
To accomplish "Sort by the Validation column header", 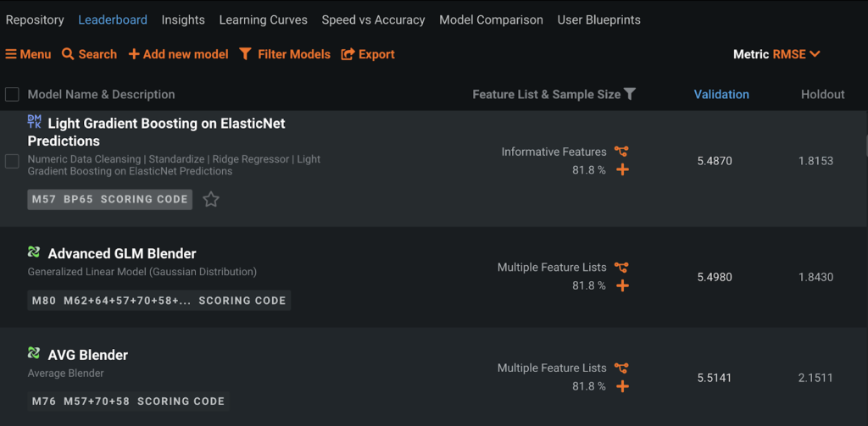I will [x=721, y=94].
